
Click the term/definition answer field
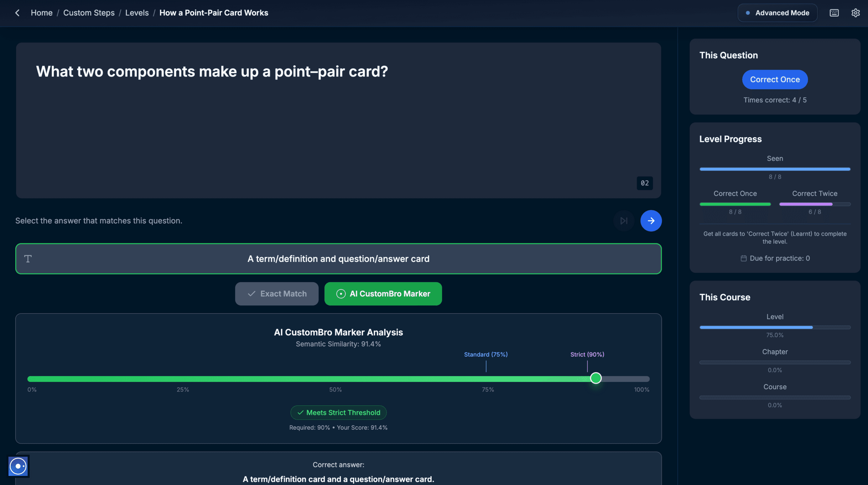pos(338,259)
